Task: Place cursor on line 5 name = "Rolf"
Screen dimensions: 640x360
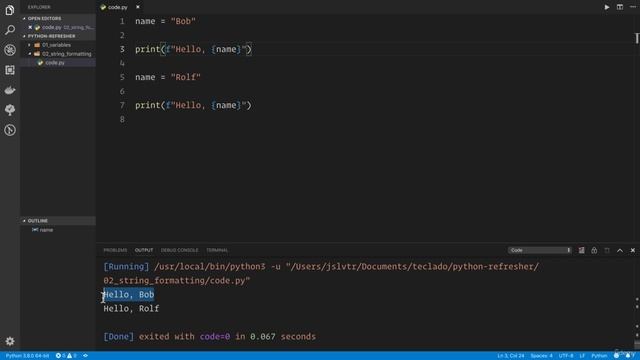Action: click(x=168, y=77)
